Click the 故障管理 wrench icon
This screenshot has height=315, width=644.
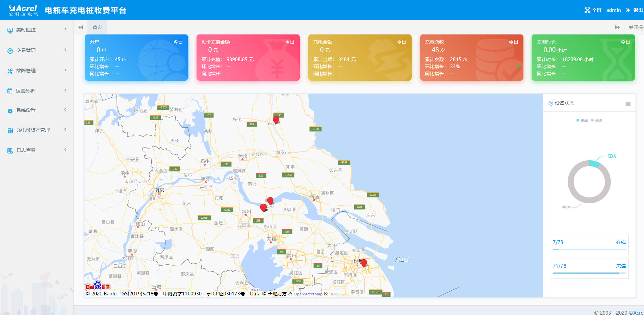pyautogui.click(x=10, y=71)
